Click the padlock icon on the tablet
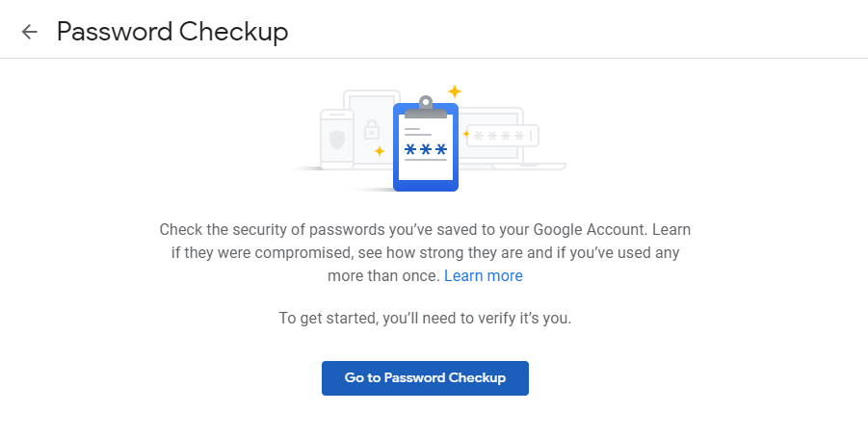The height and width of the screenshot is (438, 868). coord(371,129)
